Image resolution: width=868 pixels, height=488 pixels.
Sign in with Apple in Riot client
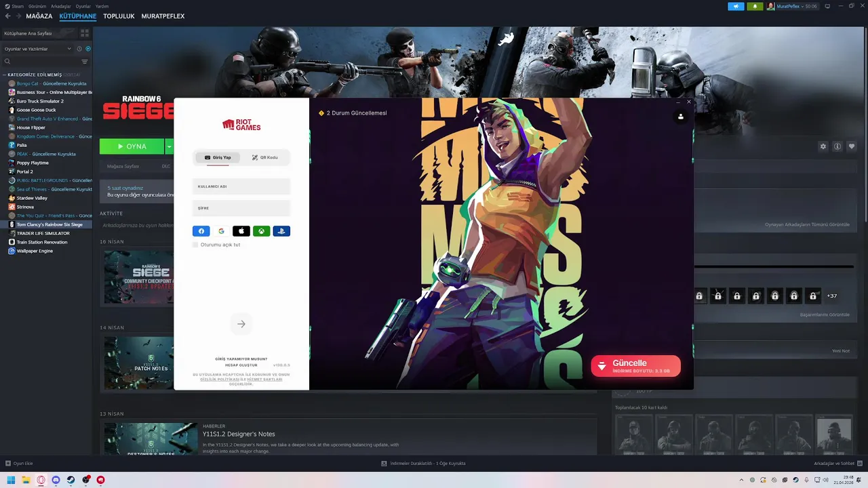(241, 231)
